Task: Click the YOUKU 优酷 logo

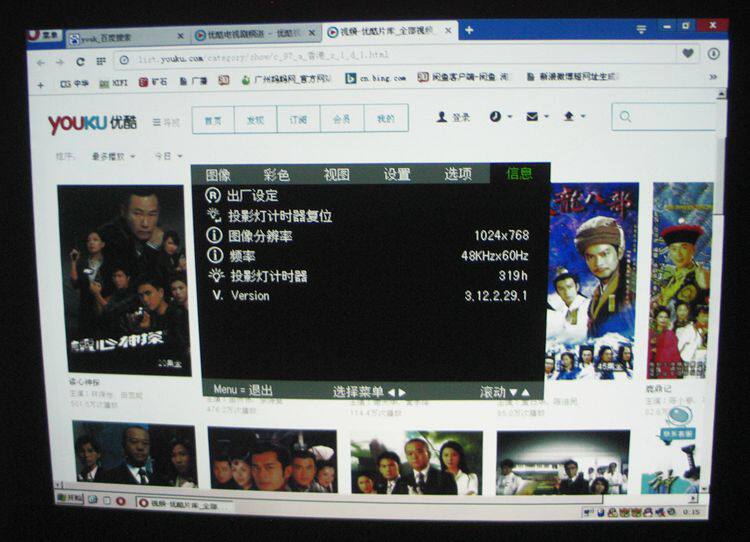Action: click(x=92, y=123)
